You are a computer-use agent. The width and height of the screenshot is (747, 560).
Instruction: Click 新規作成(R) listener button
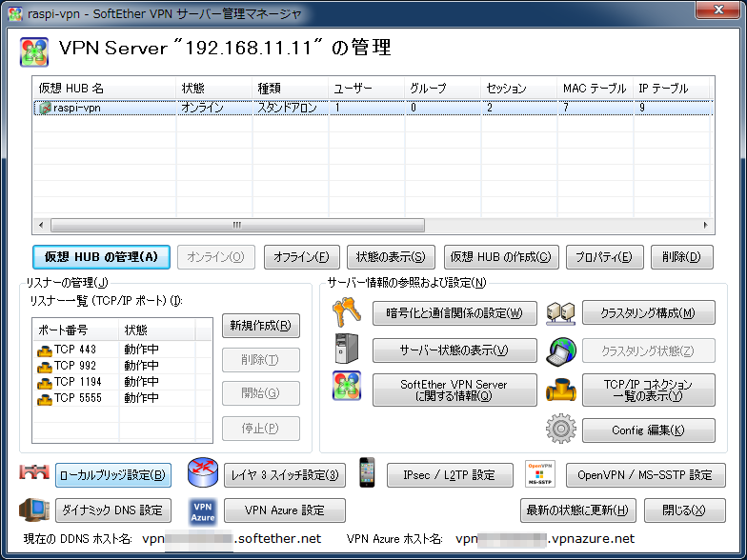(x=261, y=326)
